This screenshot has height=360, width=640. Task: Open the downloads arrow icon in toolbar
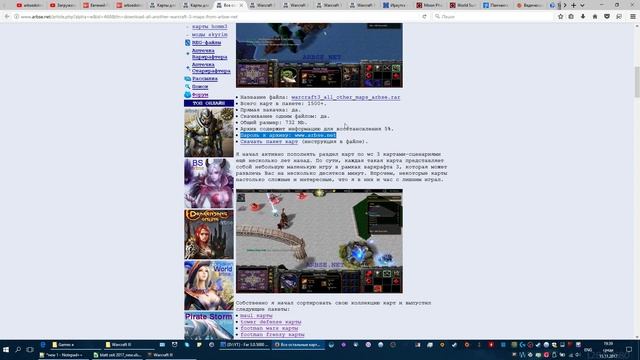pyautogui.click(x=583, y=17)
